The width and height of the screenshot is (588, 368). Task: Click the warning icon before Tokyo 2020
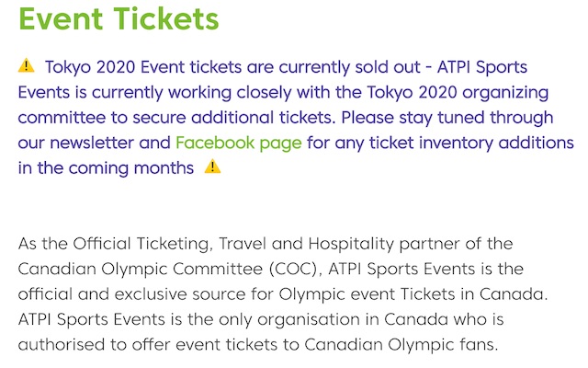pyautogui.click(x=27, y=65)
